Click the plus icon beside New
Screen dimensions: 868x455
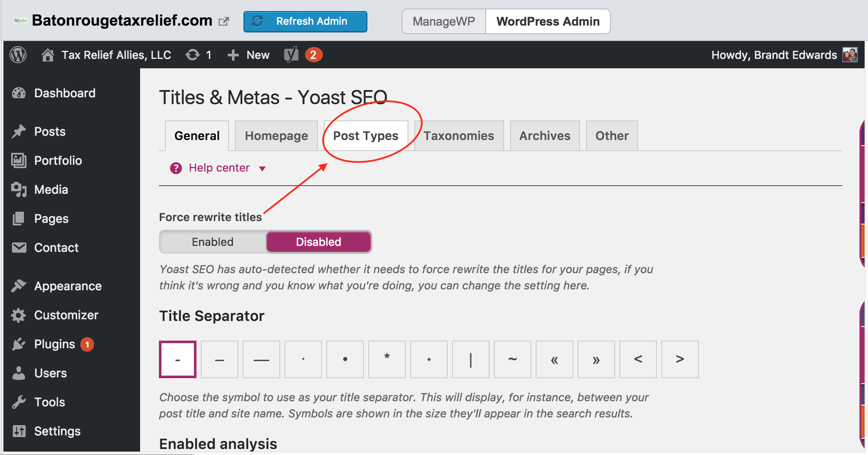[233, 55]
